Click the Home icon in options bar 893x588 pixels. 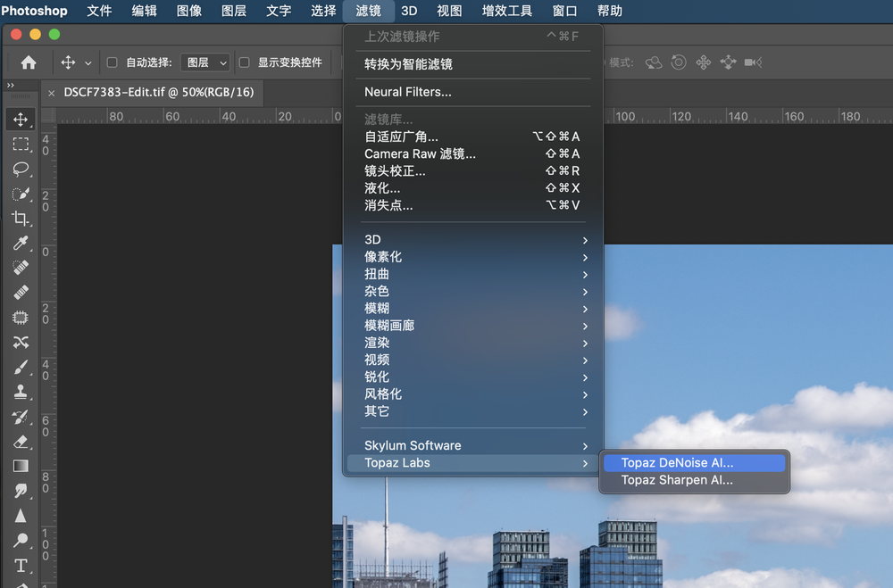pyautogui.click(x=29, y=62)
